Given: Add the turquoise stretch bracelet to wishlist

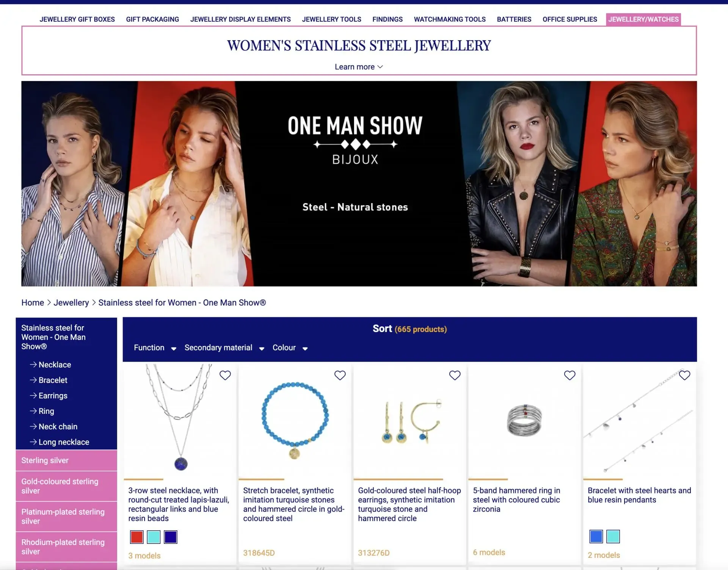Looking at the screenshot, I should (x=340, y=375).
